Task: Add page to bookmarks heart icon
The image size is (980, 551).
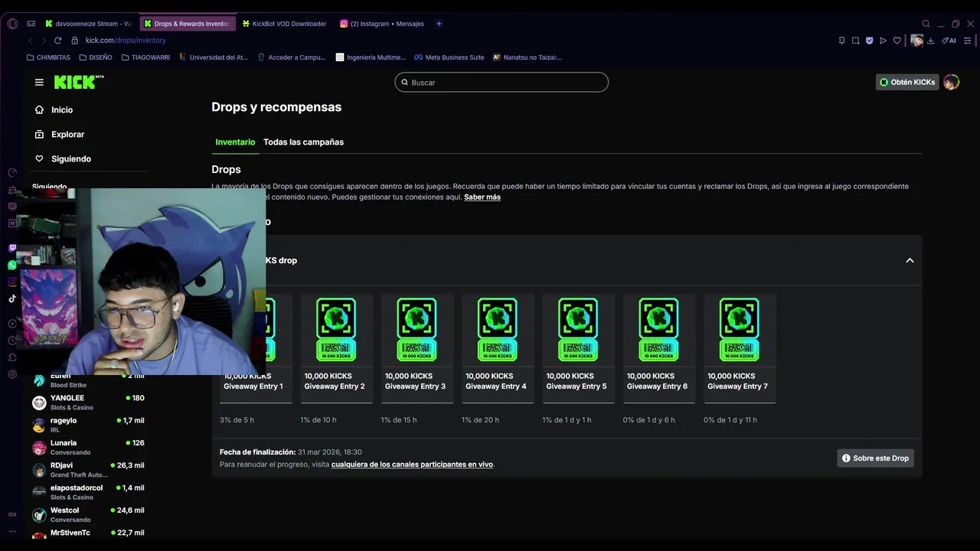Action: click(x=897, y=41)
